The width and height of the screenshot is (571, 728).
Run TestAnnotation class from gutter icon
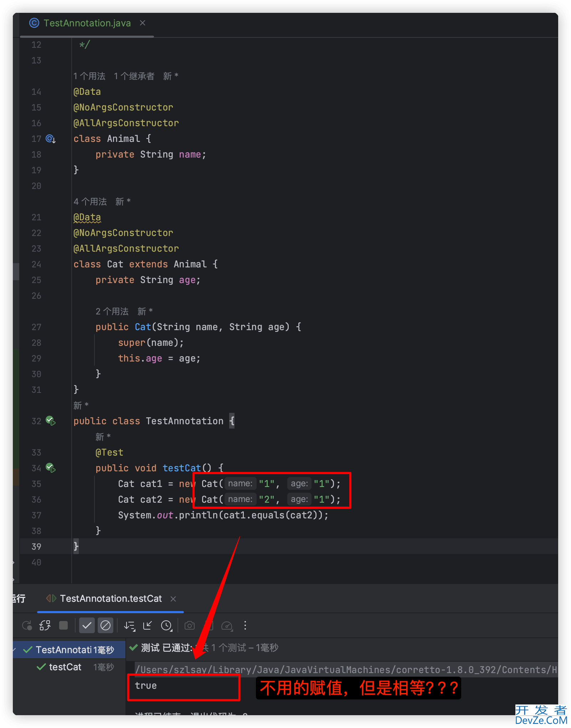51,421
